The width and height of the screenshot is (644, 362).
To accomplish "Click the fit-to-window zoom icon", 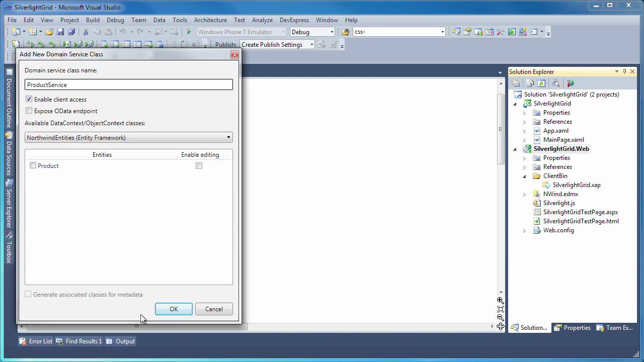I will coord(500,309).
